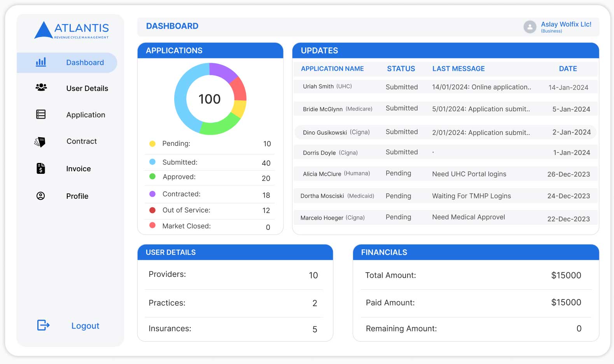614x364 pixels.
Task: Click the APPLICATIONS panel header
Action: 210,51
